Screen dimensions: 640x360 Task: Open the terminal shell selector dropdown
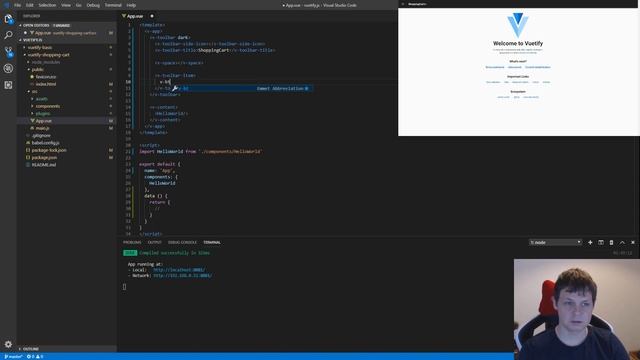click(x=555, y=242)
